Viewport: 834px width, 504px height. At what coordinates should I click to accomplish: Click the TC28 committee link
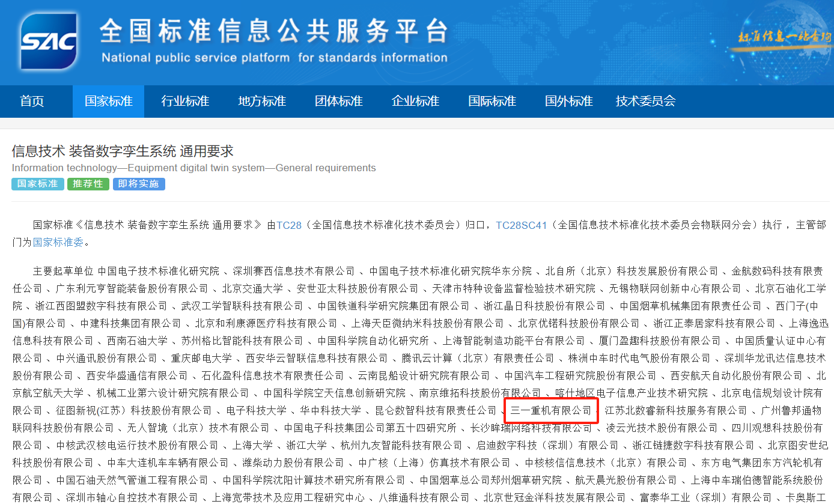[x=288, y=225]
